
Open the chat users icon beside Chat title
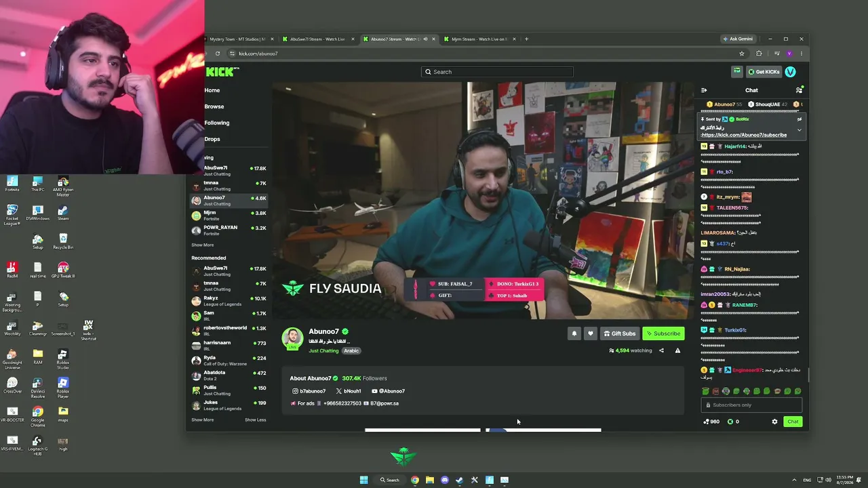pyautogui.click(x=799, y=90)
